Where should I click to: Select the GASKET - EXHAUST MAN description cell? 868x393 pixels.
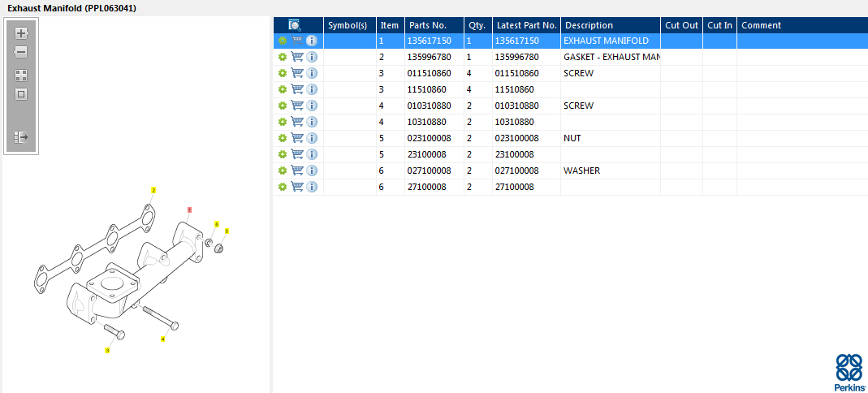pyautogui.click(x=611, y=57)
